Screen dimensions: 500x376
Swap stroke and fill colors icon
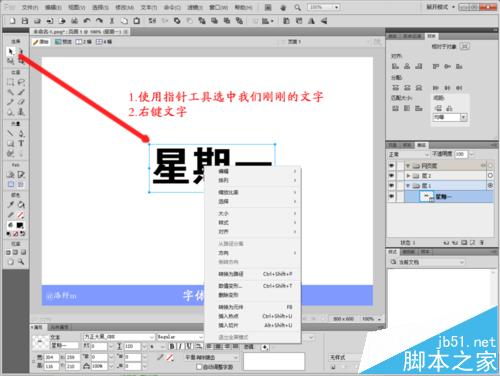tap(22, 234)
